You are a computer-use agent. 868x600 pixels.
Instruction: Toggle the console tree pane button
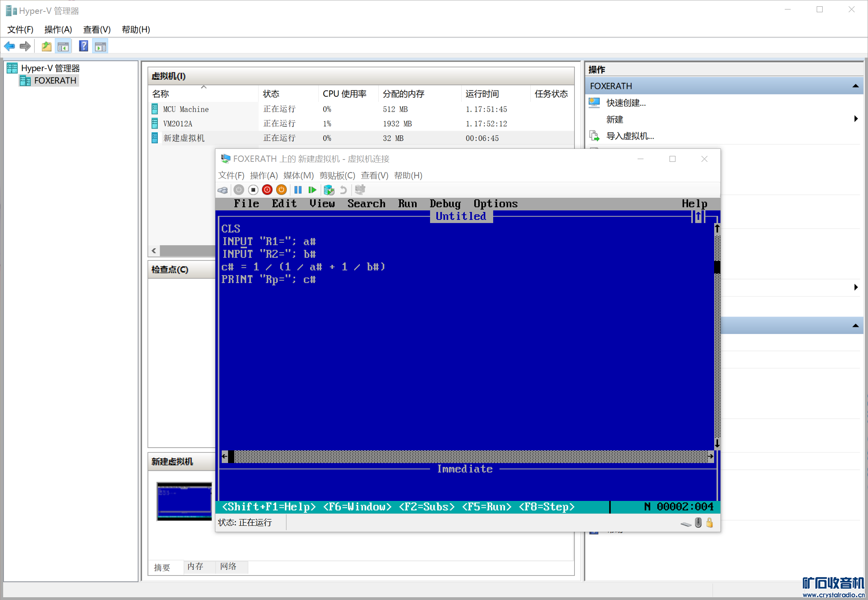coord(63,47)
